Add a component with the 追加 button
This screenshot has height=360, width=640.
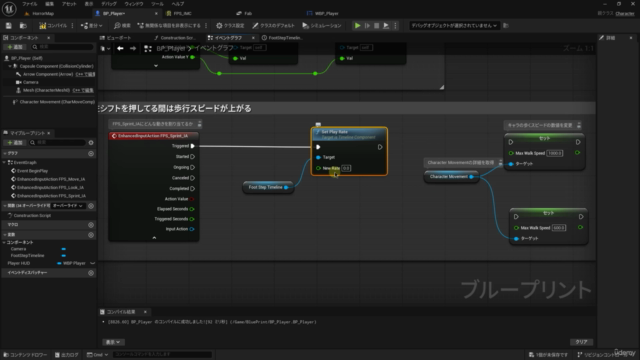[15, 47]
